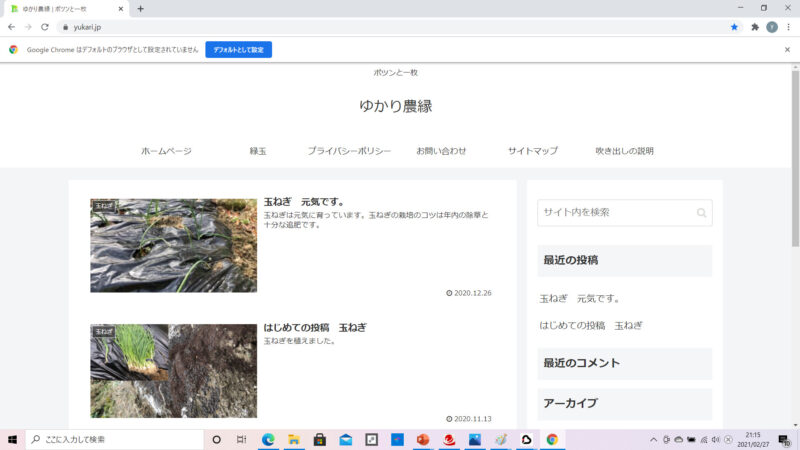Open the Chrome extensions puzzle icon
800x450 pixels.
(755, 27)
